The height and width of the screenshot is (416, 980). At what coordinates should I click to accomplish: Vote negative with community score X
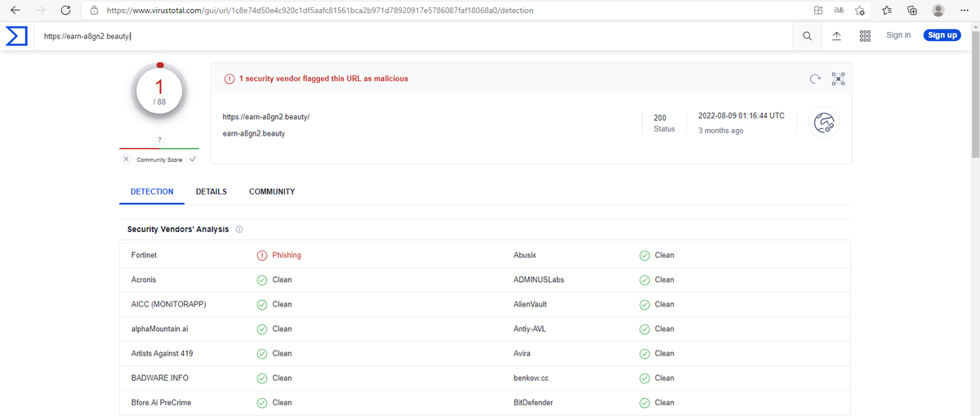point(126,159)
